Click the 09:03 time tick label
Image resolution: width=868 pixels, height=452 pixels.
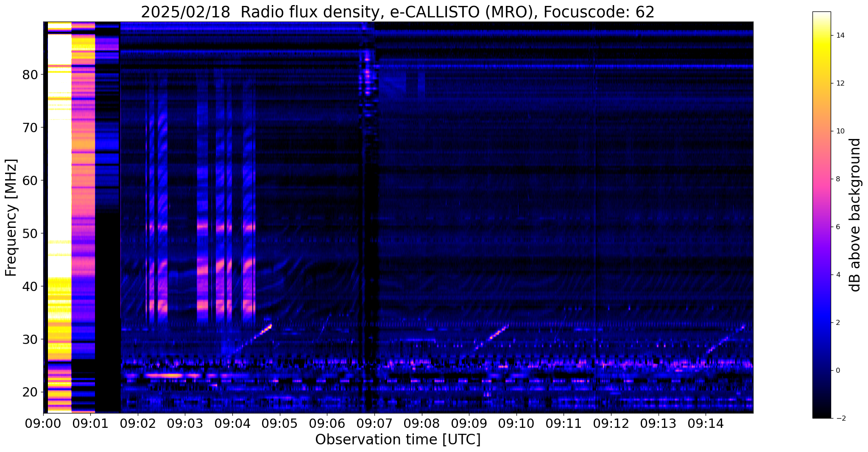point(185,423)
